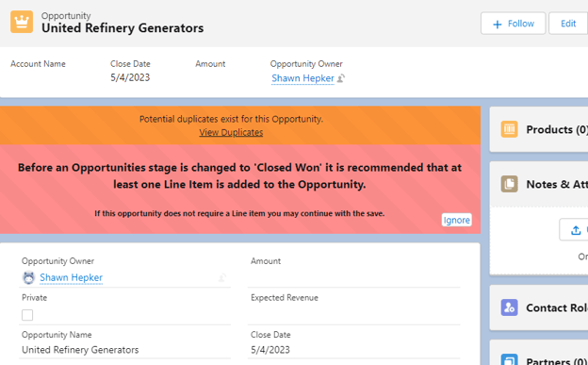The width and height of the screenshot is (588, 365).
Task: Click Close Date value in details section
Action: tap(270, 350)
